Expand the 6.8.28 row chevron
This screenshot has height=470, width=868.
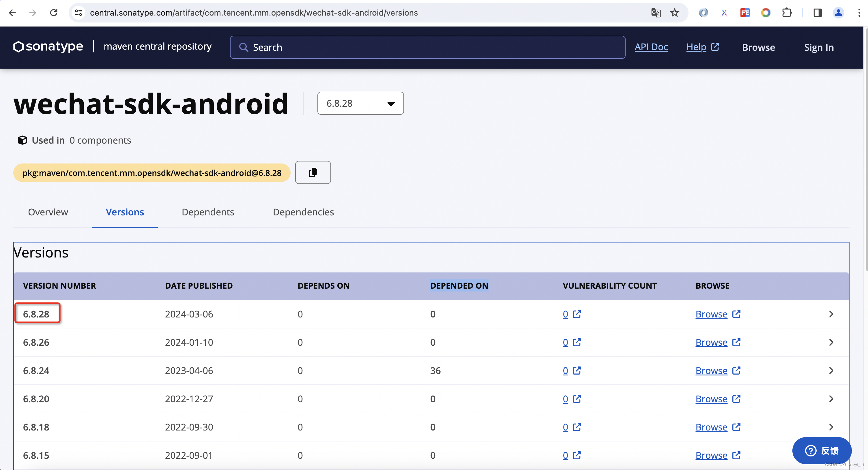coord(831,314)
